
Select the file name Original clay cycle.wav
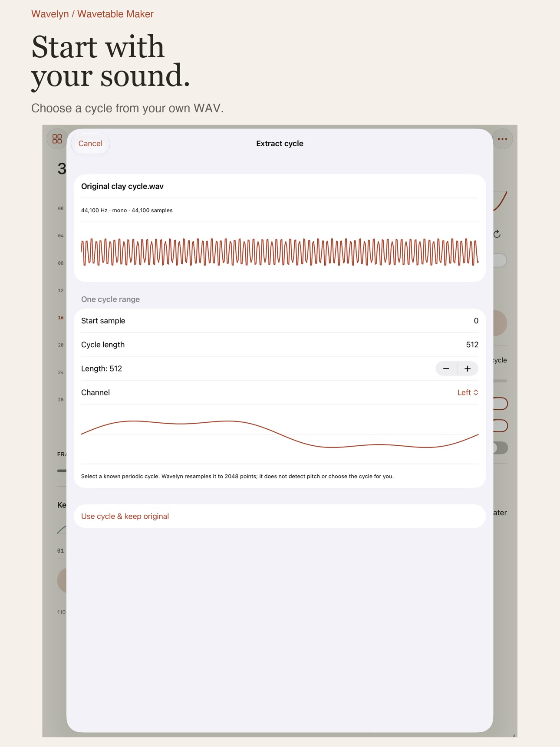tap(122, 186)
